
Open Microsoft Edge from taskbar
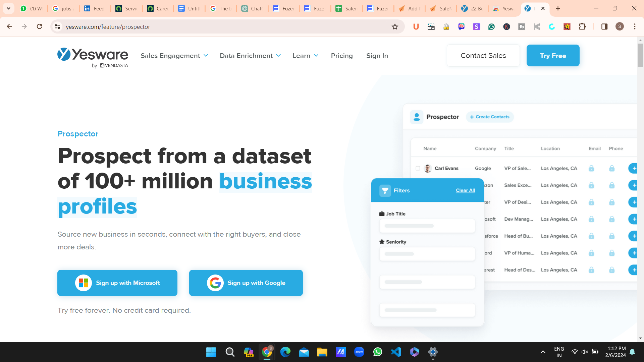[x=285, y=352]
